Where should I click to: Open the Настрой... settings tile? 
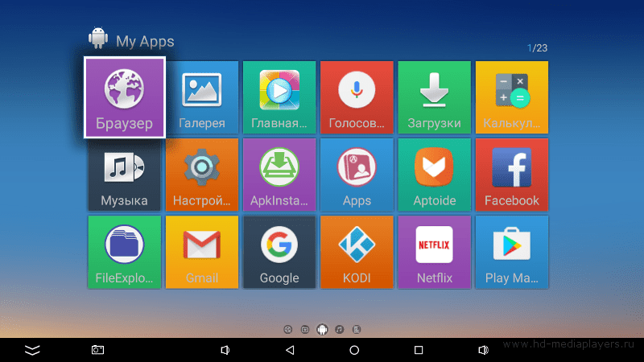pos(202,175)
